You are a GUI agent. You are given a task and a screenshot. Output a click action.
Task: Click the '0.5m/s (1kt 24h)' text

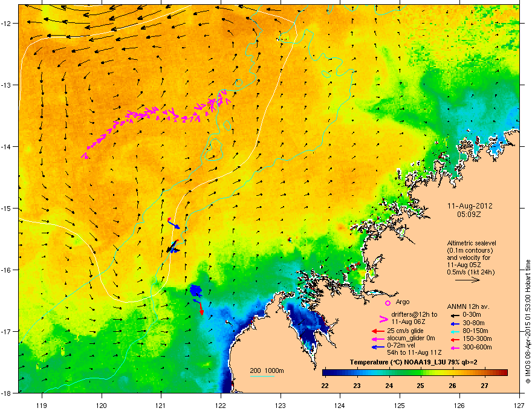[470, 272]
